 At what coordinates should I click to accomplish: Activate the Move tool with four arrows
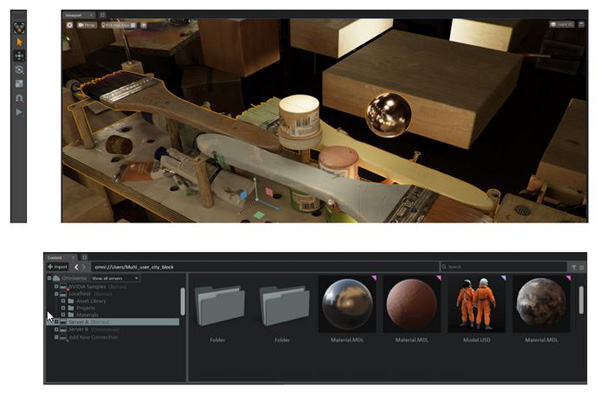point(19,56)
